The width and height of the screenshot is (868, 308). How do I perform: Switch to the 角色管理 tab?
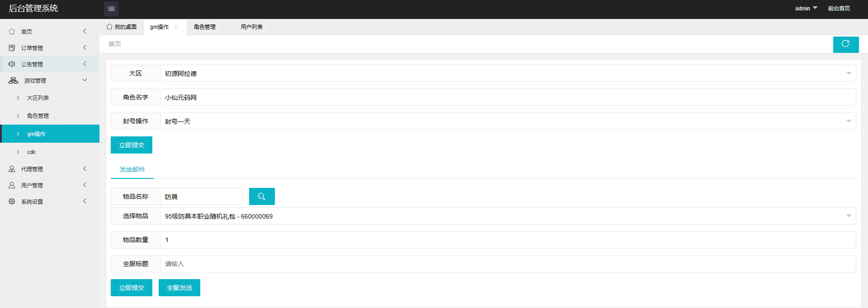(x=205, y=27)
